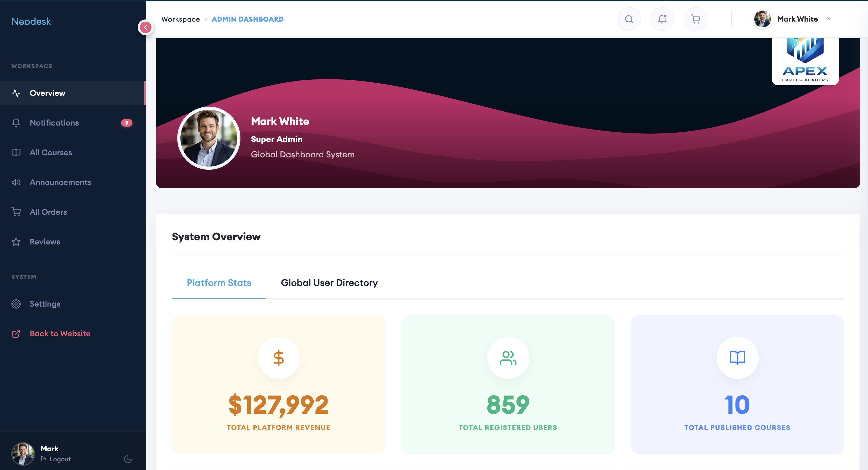
Task: Click the Total Platform Revenue dollar icon
Action: click(279, 358)
